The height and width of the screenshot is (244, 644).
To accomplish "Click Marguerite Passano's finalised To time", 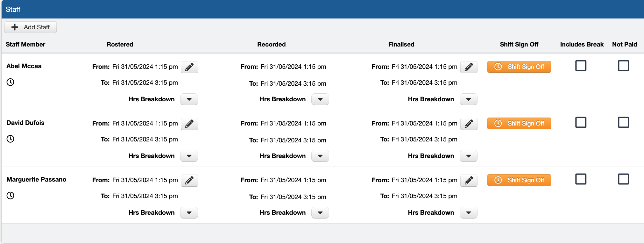I will [x=425, y=196].
